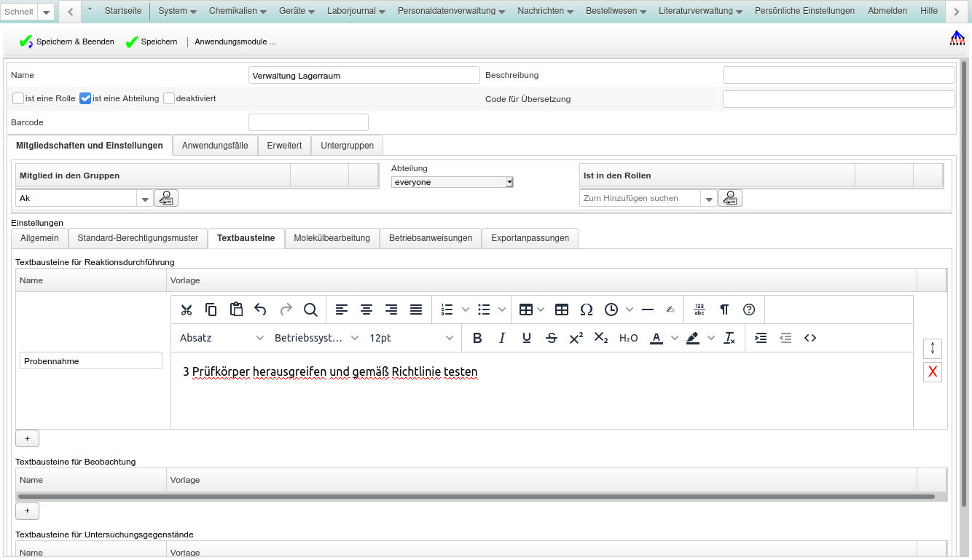The height and width of the screenshot is (560, 972).
Task: Open the Abteilung 'everyone' dropdown
Action: point(452,182)
